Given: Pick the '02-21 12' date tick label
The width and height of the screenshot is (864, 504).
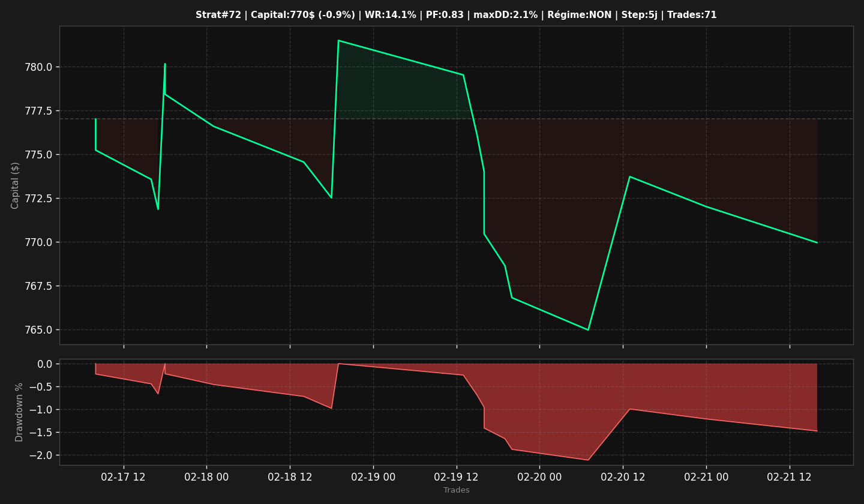Looking at the screenshot, I should tap(790, 477).
